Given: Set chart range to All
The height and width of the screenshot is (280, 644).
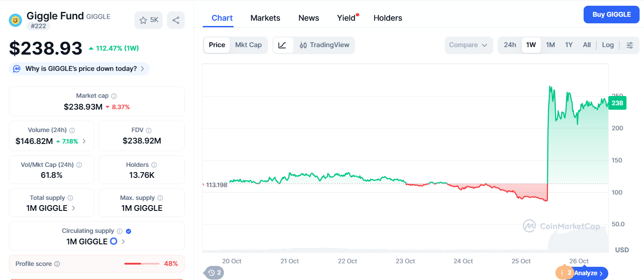Looking at the screenshot, I should coord(587,45).
